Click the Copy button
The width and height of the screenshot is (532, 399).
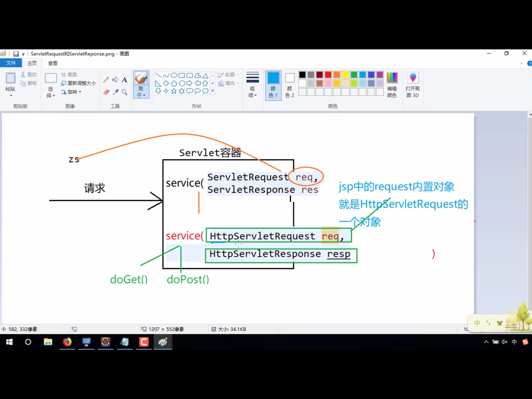pos(29,83)
